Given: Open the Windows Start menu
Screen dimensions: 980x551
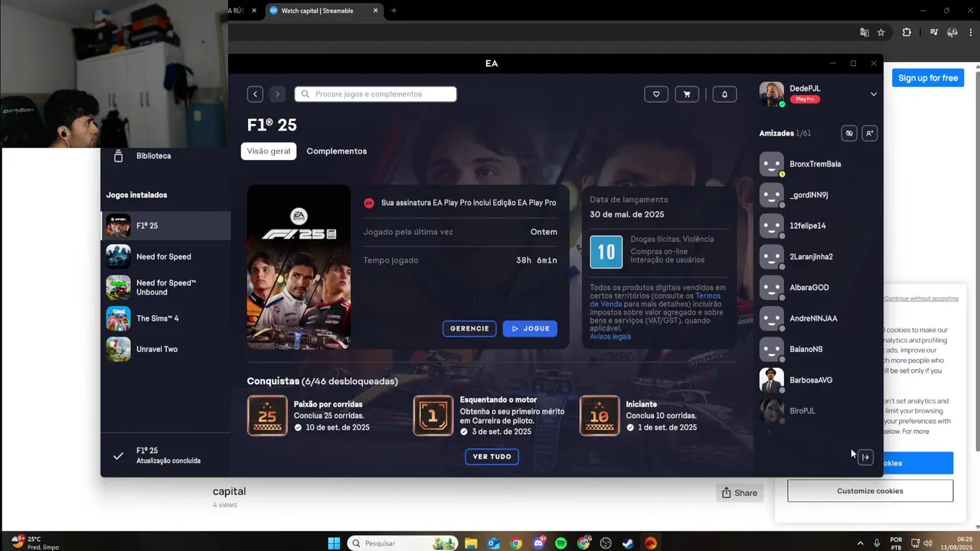Looking at the screenshot, I should (334, 543).
